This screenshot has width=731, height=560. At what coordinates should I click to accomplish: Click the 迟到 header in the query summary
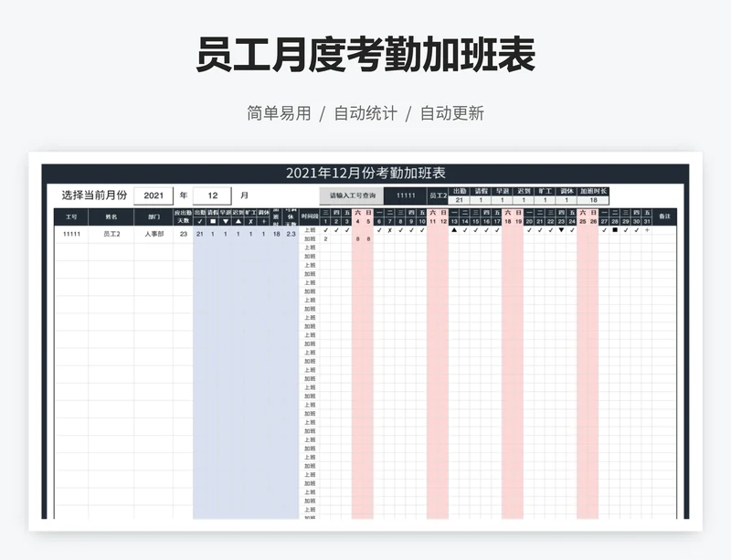524,191
